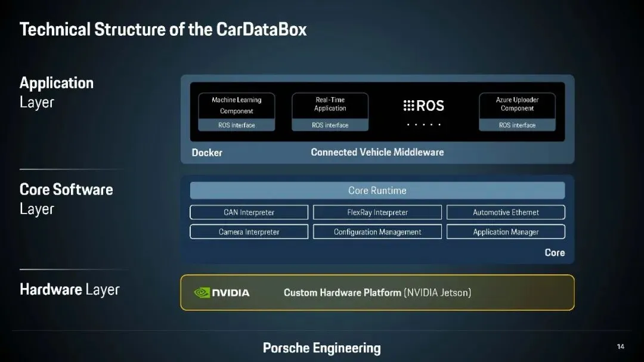Click the Configuration Management box
The image size is (644, 362).
tap(377, 232)
